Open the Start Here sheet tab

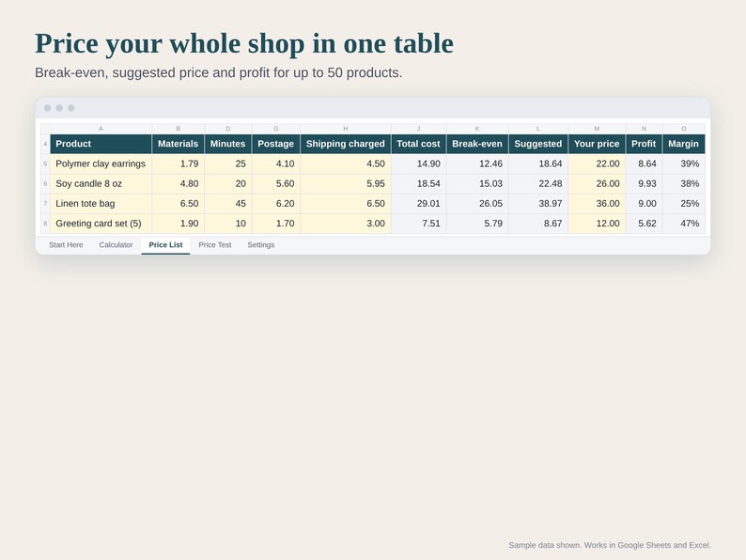tap(66, 245)
